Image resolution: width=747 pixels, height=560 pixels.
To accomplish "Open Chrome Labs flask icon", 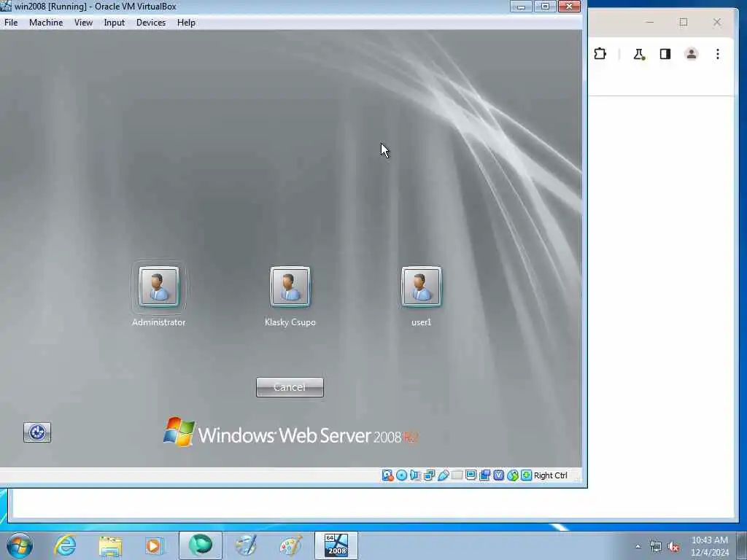I will coord(639,54).
